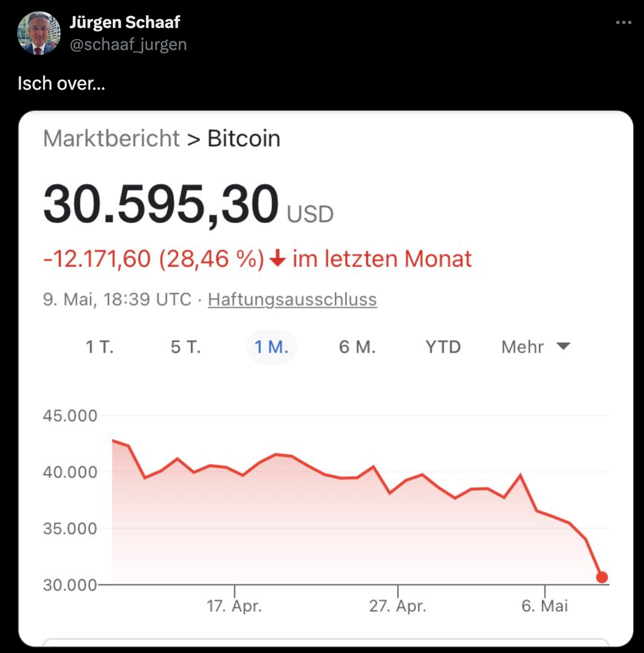Screen dimensions: 644x653
Task: Go back to Marktbericht breadcrumb
Action: pyautogui.click(x=111, y=139)
